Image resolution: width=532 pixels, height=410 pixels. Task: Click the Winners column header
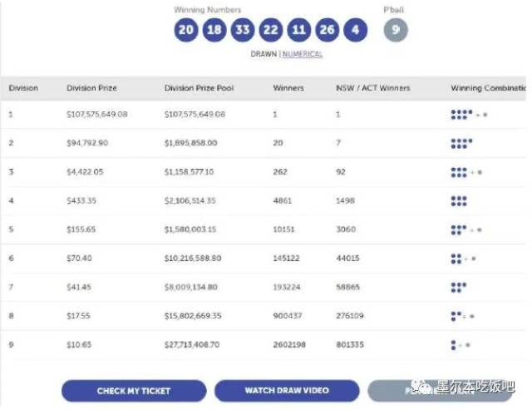[x=288, y=88]
